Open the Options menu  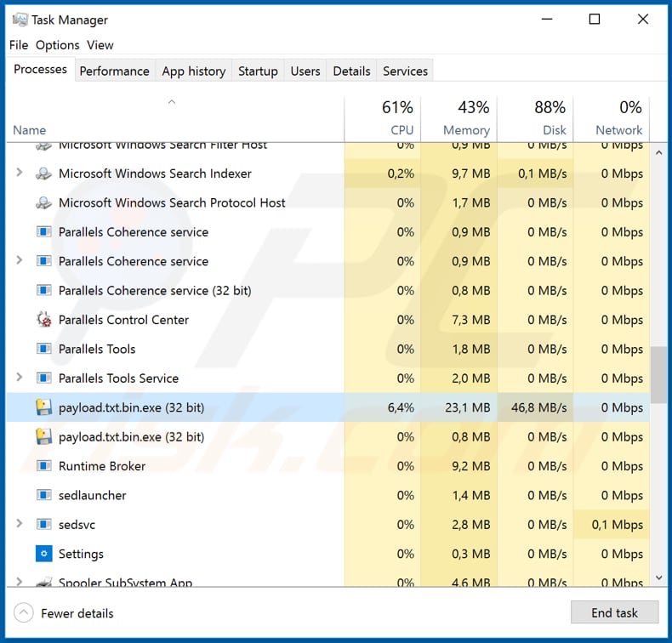58,45
